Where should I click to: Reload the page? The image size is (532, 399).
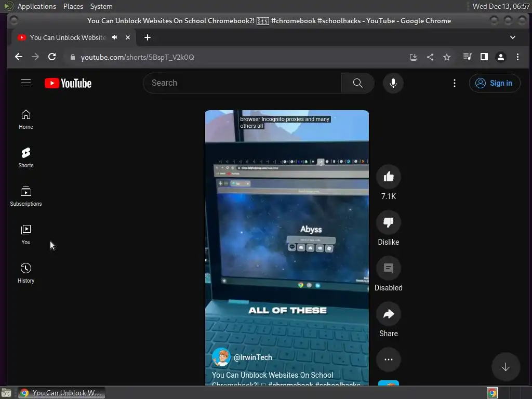click(x=52, y=57)
